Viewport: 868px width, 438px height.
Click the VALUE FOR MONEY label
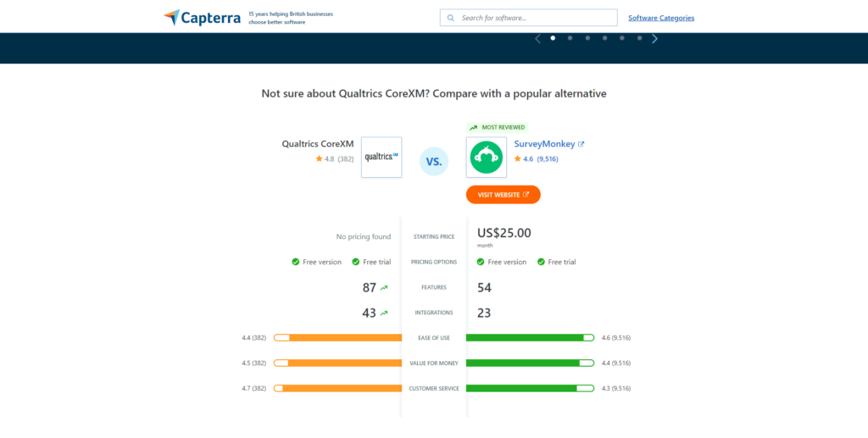tap(434, 363)
